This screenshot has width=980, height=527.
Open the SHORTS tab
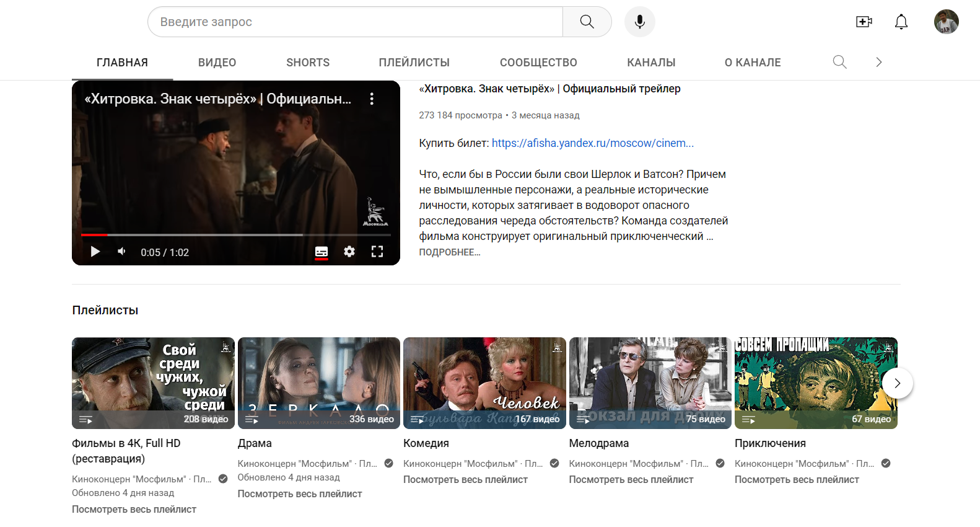pyautogui.click(x=308, y=63)
